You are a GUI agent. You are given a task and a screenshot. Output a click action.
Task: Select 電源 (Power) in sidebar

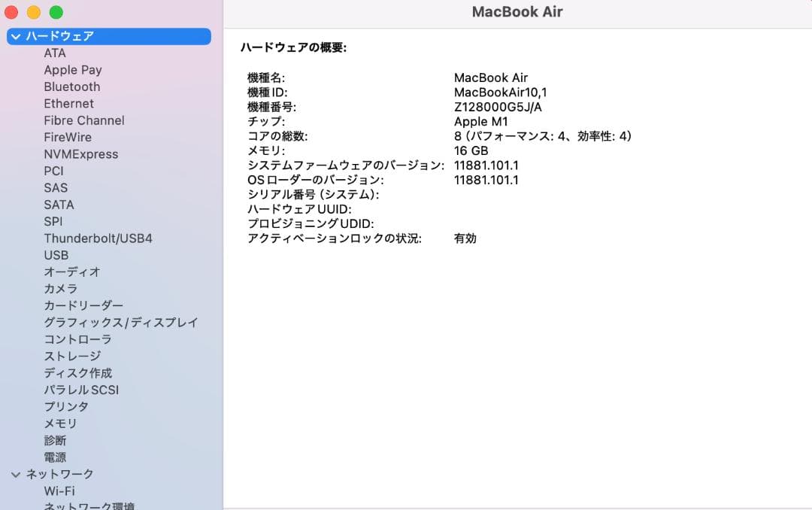56,457
